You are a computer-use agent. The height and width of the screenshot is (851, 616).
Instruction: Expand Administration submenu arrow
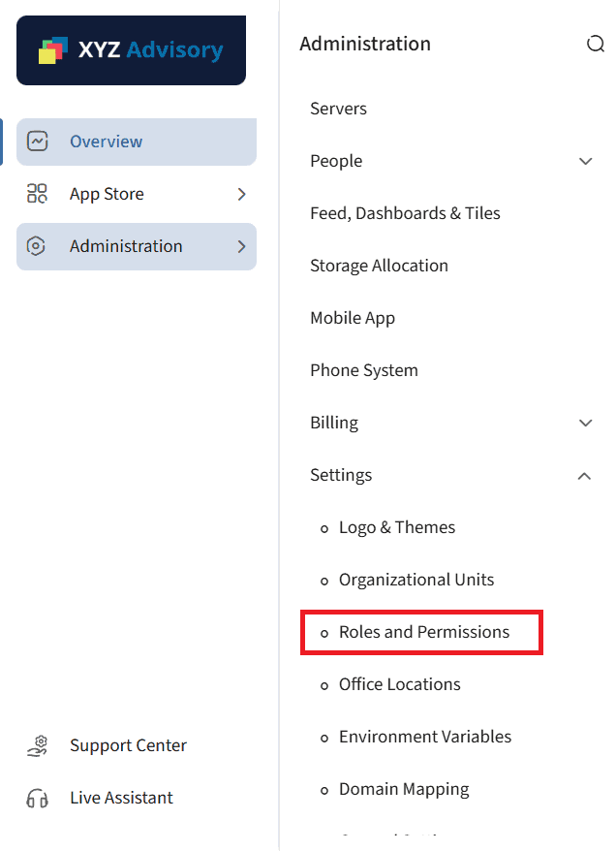(x=241, y=246)
